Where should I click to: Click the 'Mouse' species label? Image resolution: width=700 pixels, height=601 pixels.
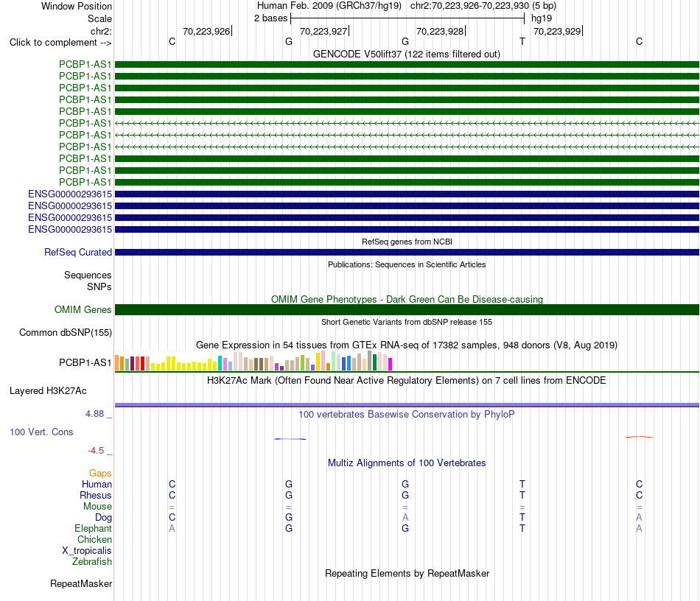(x=97, y=507)
